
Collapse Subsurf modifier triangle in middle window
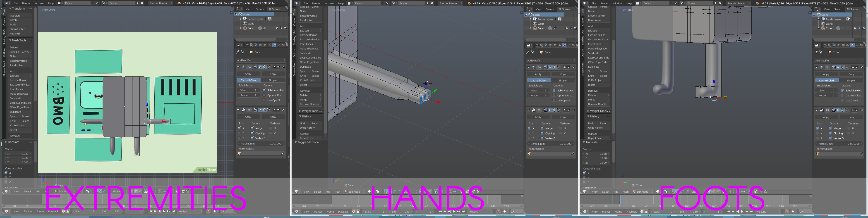[529, 67]
